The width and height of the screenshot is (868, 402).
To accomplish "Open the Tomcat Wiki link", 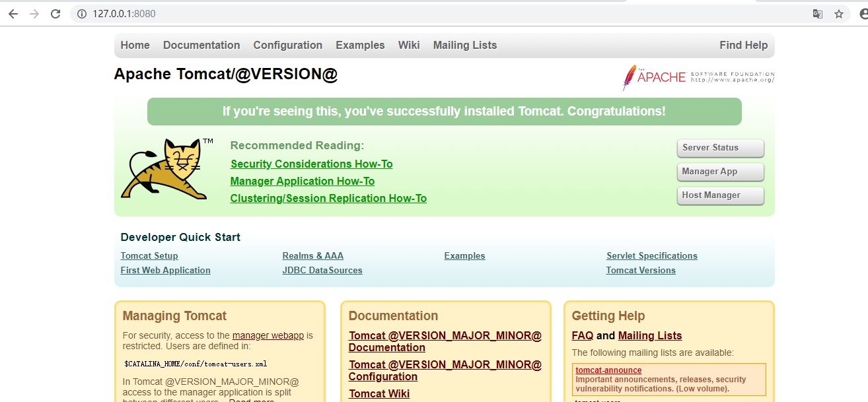I will click(x=379, y=393).
